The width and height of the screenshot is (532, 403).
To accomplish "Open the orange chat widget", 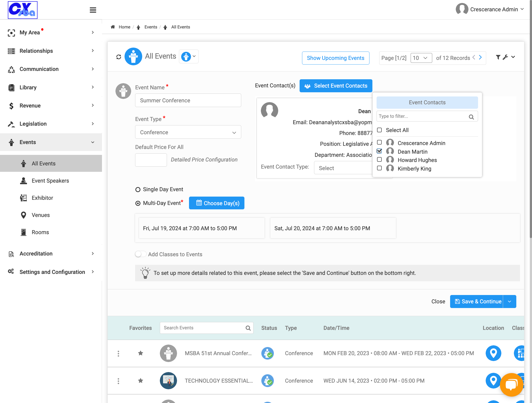I will point(511,385).
